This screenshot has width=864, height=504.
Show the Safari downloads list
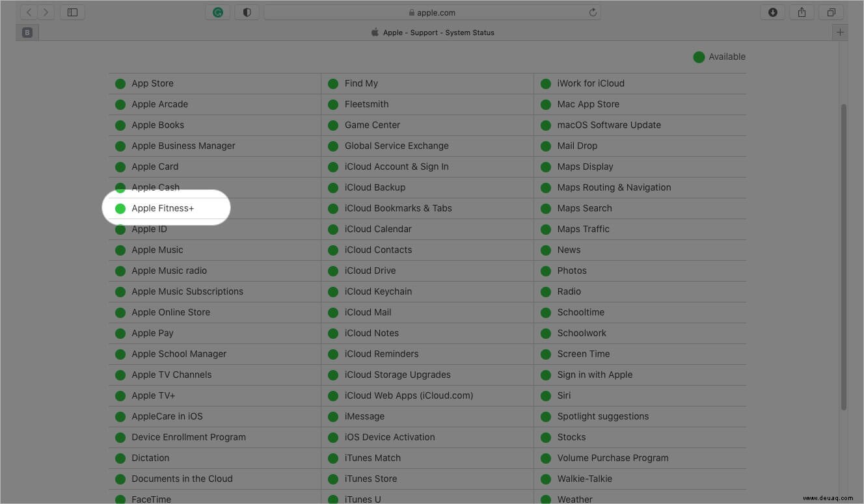tap(772, 12)
